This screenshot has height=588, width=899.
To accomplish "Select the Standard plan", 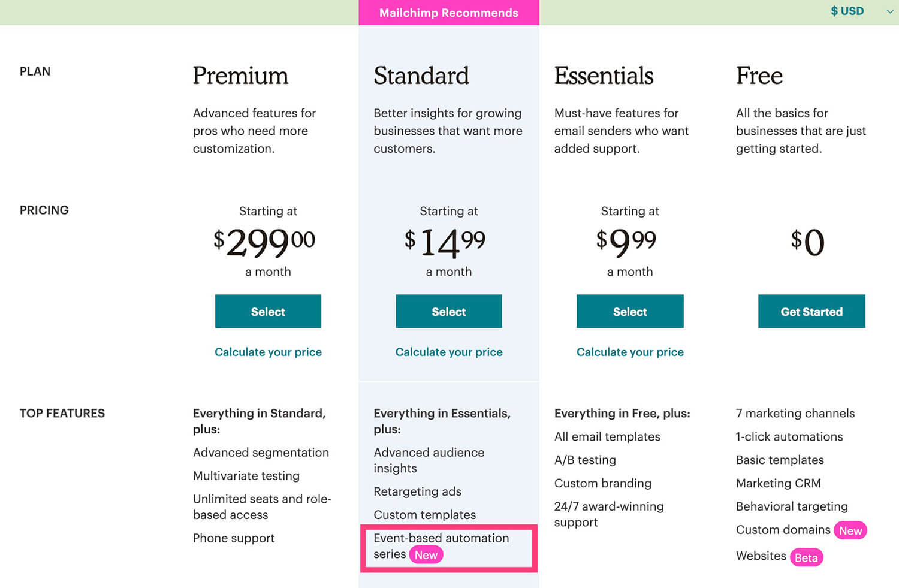I will coord(449,311).
